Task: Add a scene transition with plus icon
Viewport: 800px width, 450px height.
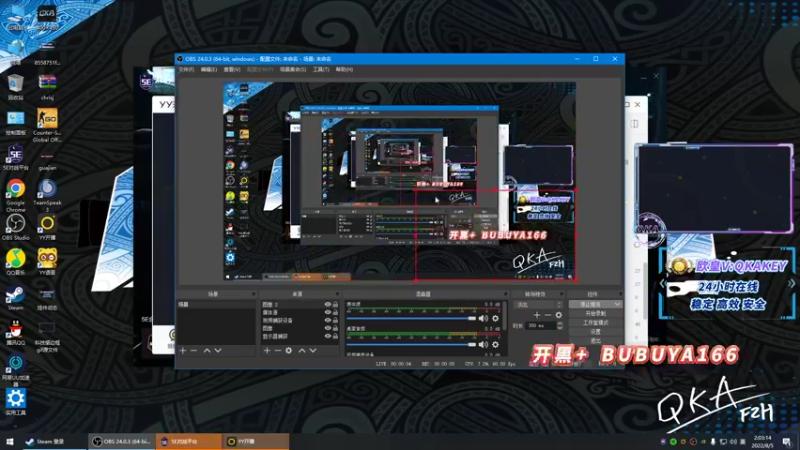Action: coord(537,315)
